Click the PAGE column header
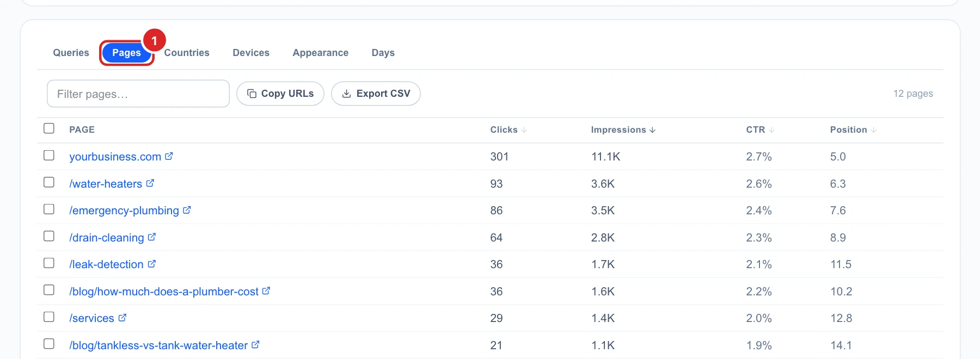 (x=82, y=129)
